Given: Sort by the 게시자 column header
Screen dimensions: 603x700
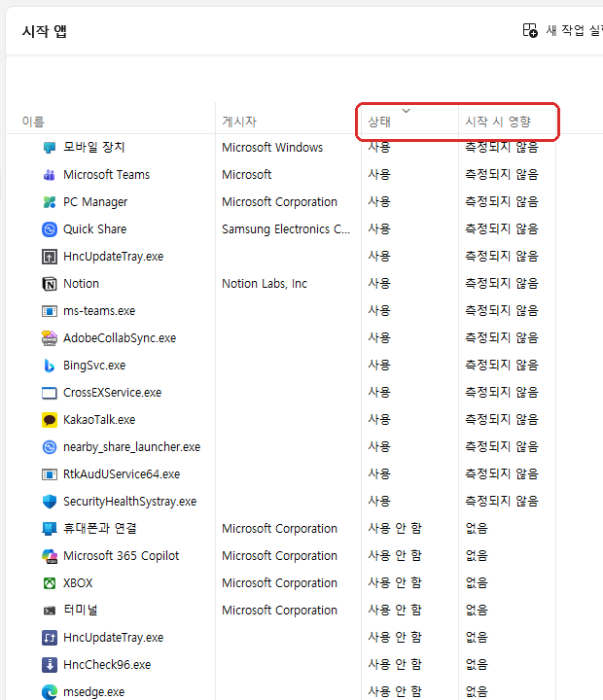Looking at the screenshot, I should point(239,122).
